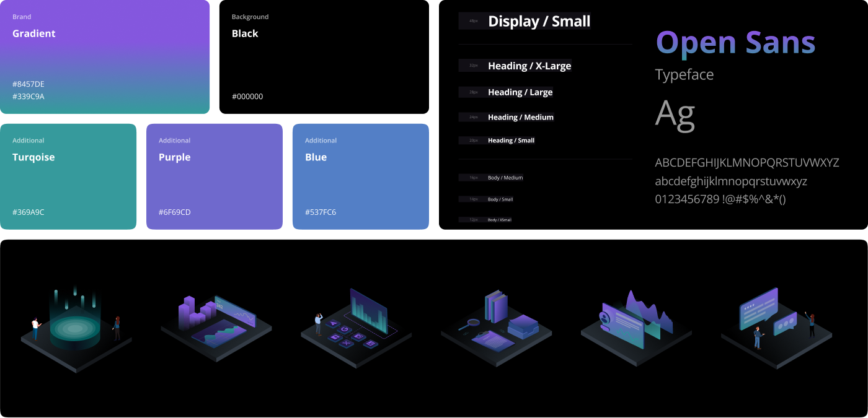
Task: Click the Background label above Black
Action: [x=250, y=17]
